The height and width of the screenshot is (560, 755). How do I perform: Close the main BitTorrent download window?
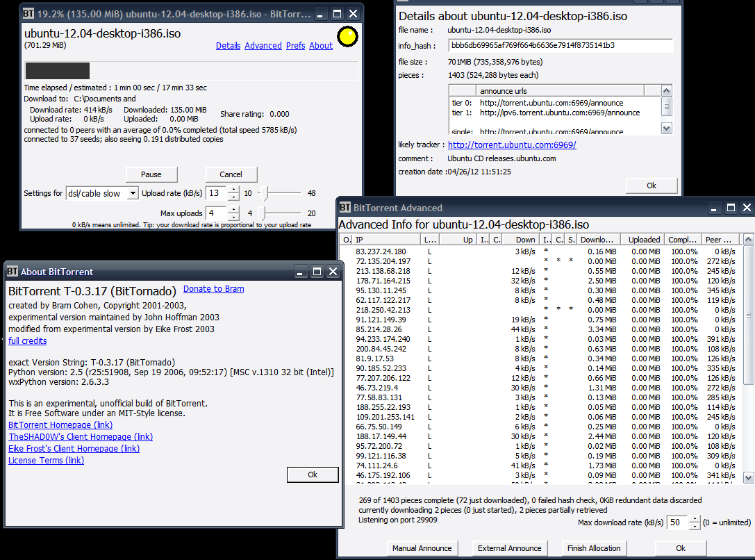click(x=353, y=13)
